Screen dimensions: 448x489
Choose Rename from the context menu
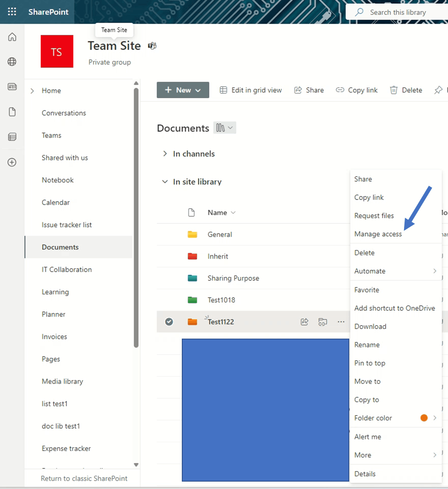coord(396,345)
